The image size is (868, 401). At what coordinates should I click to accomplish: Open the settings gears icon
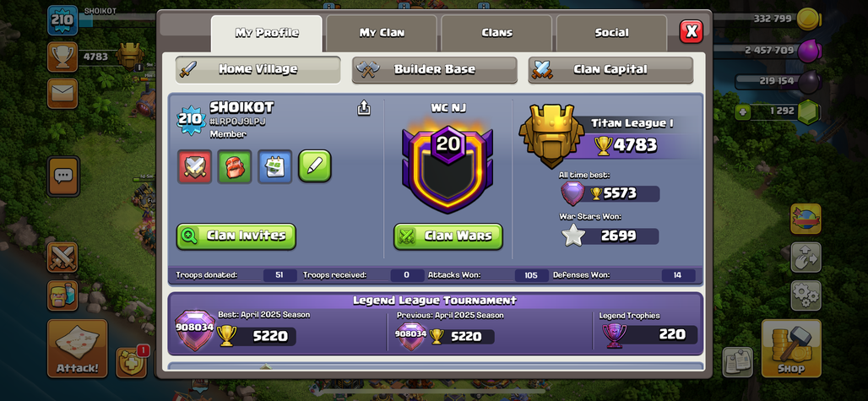click(806, 295)
